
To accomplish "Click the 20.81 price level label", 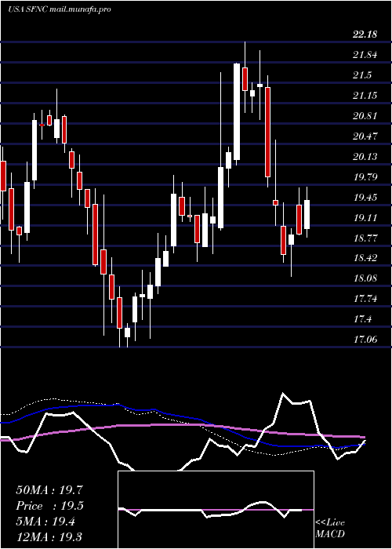I will coord(365,115).
